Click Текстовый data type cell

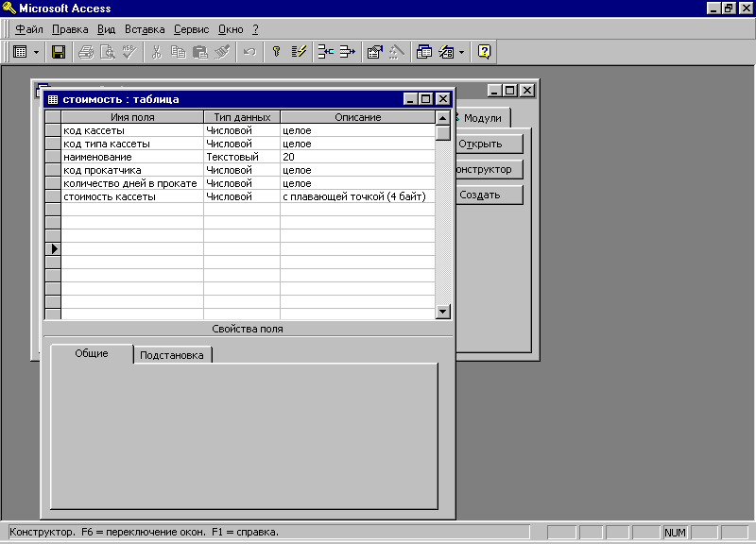pyautogui.click(x=242, y=157)
